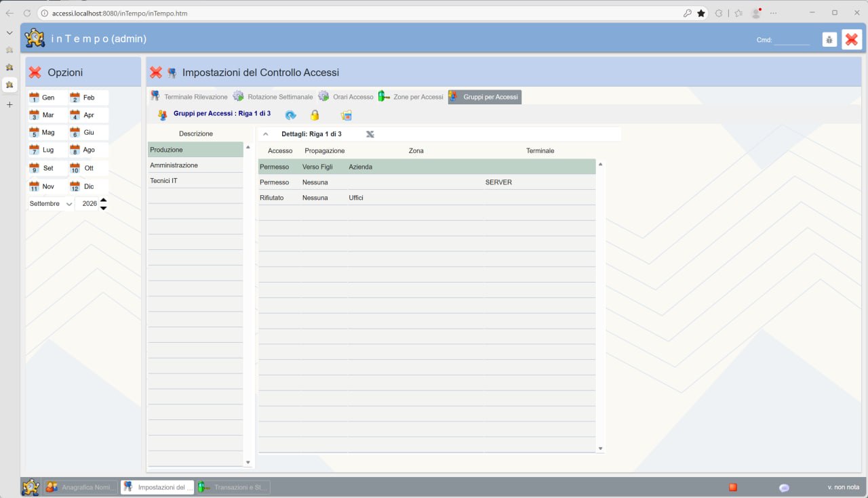Select the Gruppi per Accessi tab

[484, 97]
